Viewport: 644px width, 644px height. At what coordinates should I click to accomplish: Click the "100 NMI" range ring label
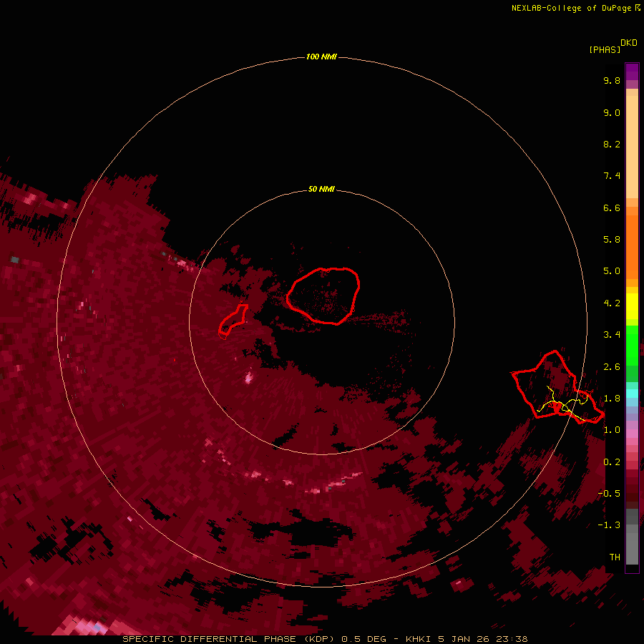321,57
